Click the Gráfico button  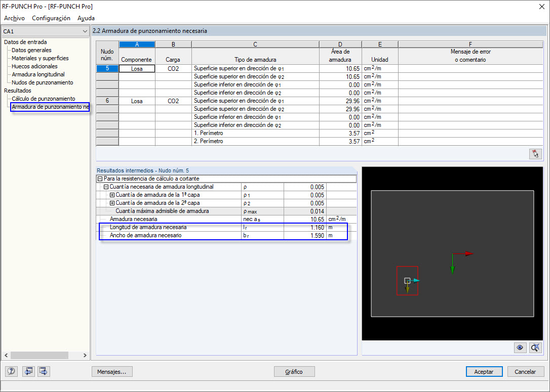pyautogui.click(x=294, y=371)
